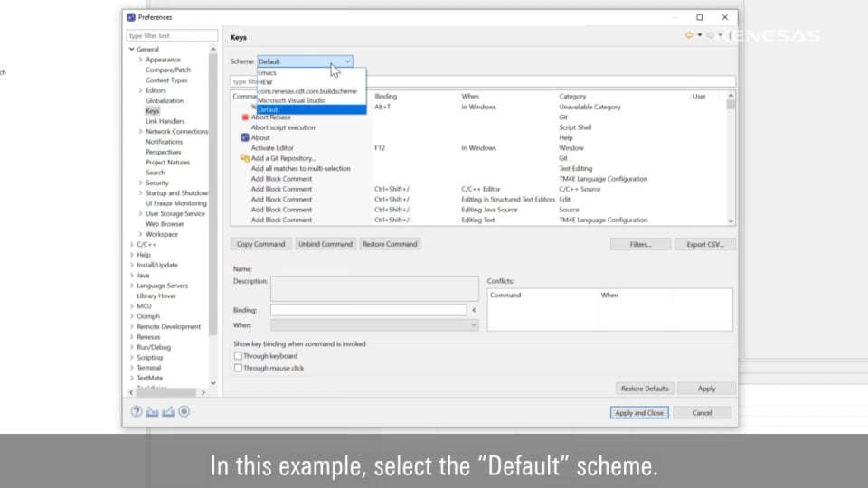Click the Help question mark icon
Image resolution: width=868 pixels, height=488 pixels.
137,411
